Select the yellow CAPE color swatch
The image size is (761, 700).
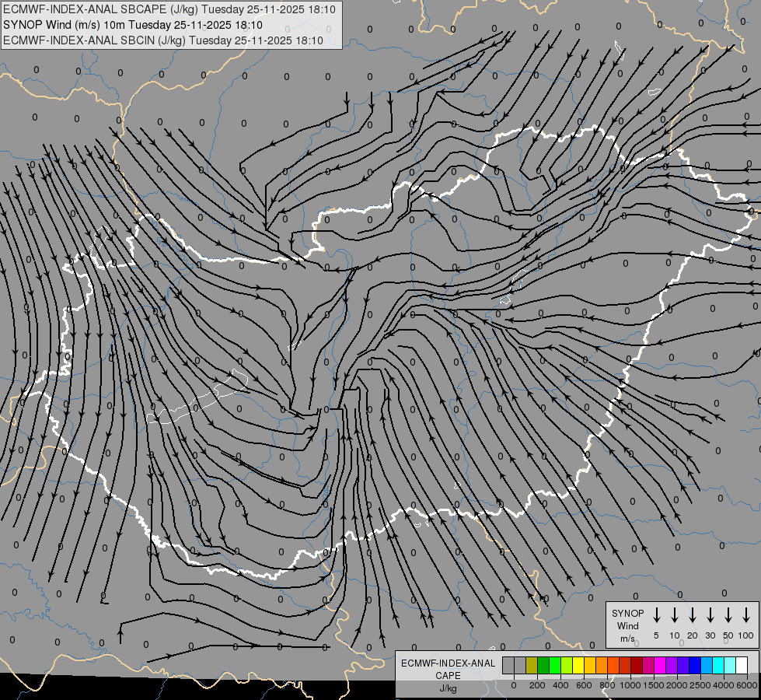578,665
